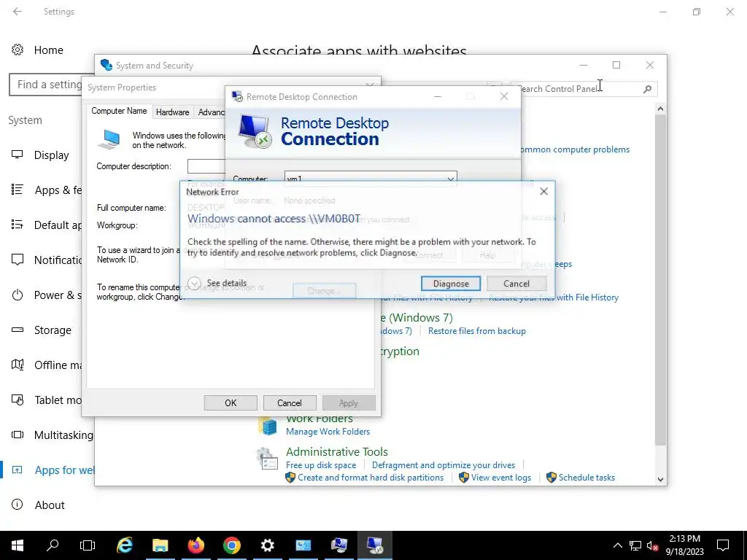This screenshot has width=747, height=560.
Task: Click the computer icon in System Properties
Action: [109, 139]
